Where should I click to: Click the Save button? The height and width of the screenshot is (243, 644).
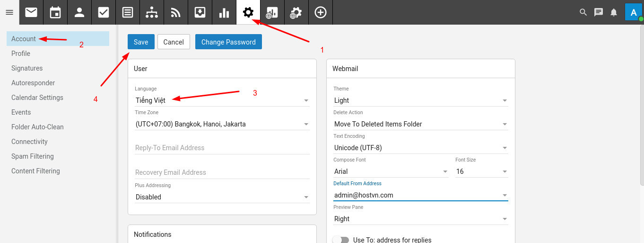(141, 42)
